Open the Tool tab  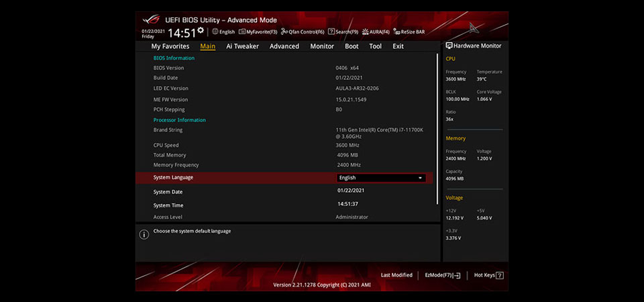376,46
